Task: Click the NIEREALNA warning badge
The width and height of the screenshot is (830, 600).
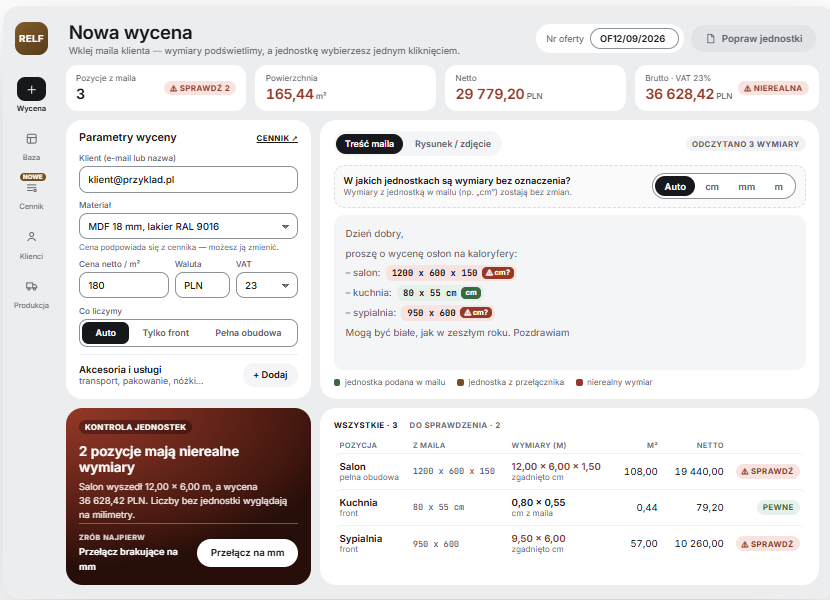Action: [x=773, y=88]
